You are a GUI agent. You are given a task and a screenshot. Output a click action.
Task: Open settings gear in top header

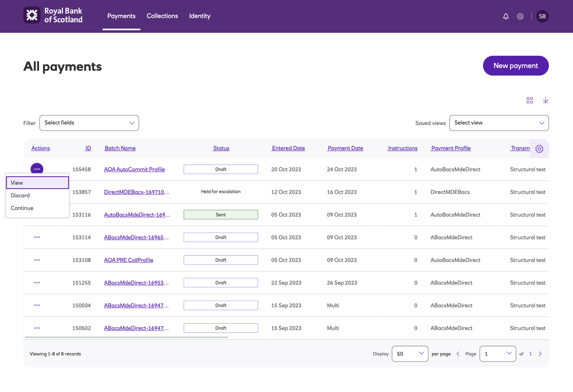520,16
